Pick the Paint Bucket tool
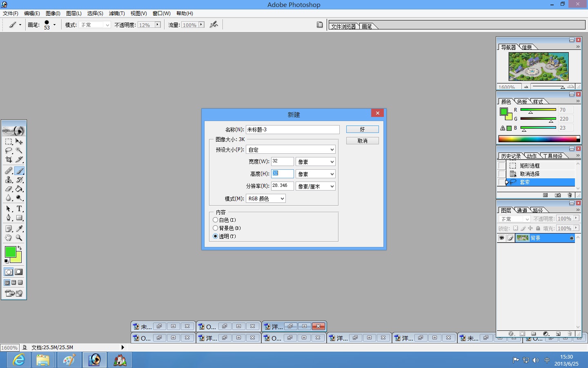 pyautogui.click(x=19, y=188)
